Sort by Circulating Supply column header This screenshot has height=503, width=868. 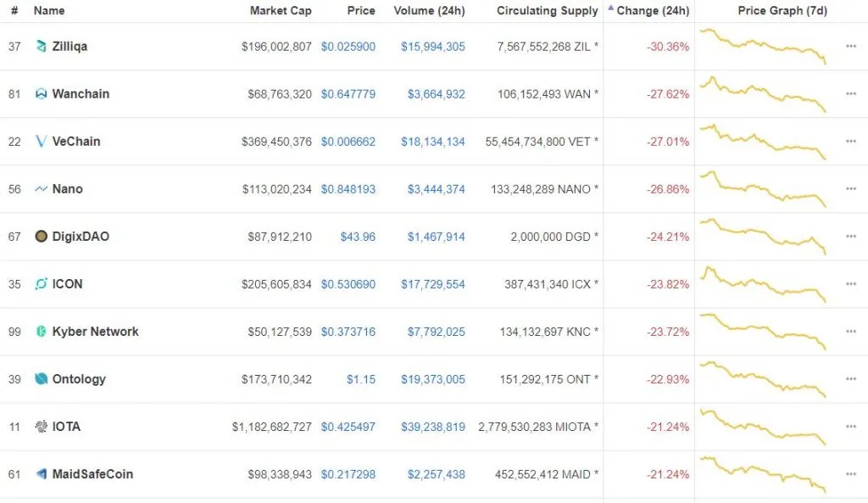click(x=547, y=10)
